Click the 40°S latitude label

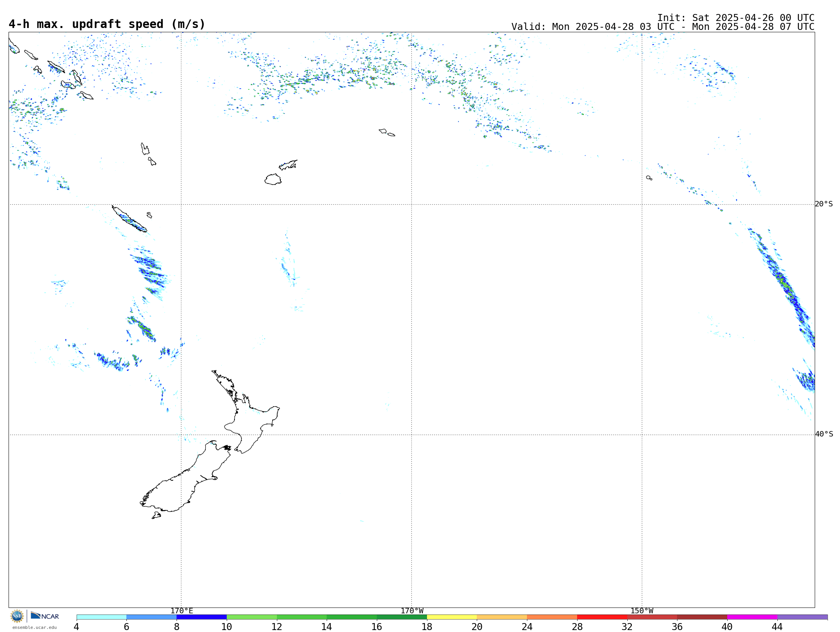pos(824,434)
